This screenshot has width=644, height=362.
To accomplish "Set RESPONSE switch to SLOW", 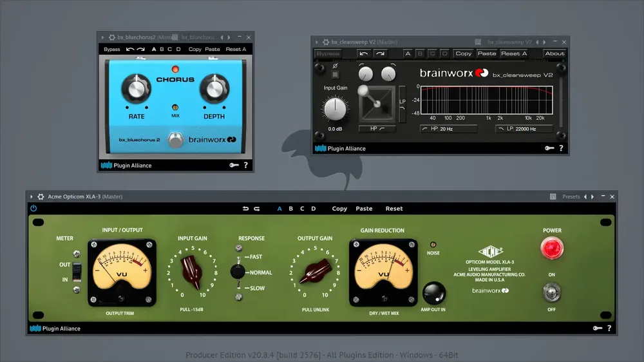I will coord(257,289).
